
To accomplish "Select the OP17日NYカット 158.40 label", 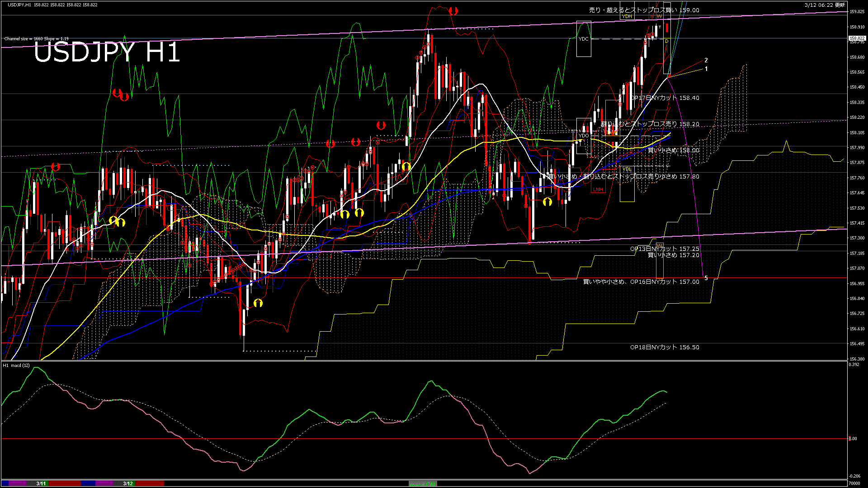I will 665,98.
